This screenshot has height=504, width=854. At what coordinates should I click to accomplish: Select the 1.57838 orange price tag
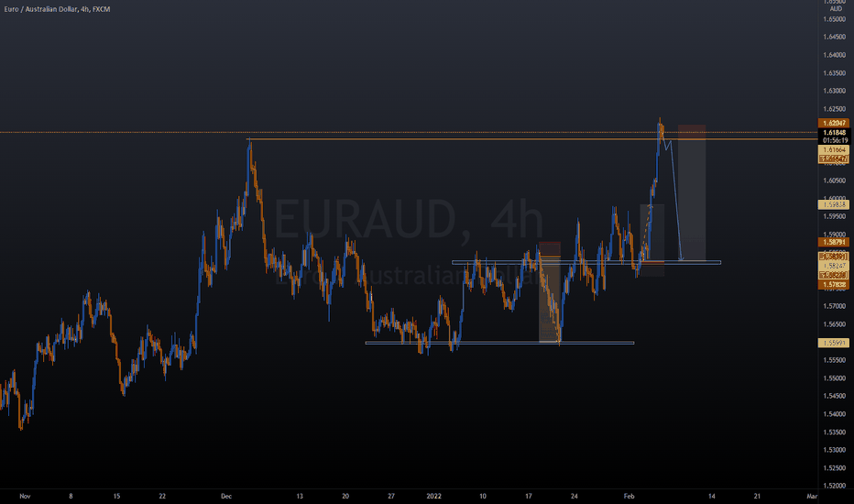(x=834, y=284)
